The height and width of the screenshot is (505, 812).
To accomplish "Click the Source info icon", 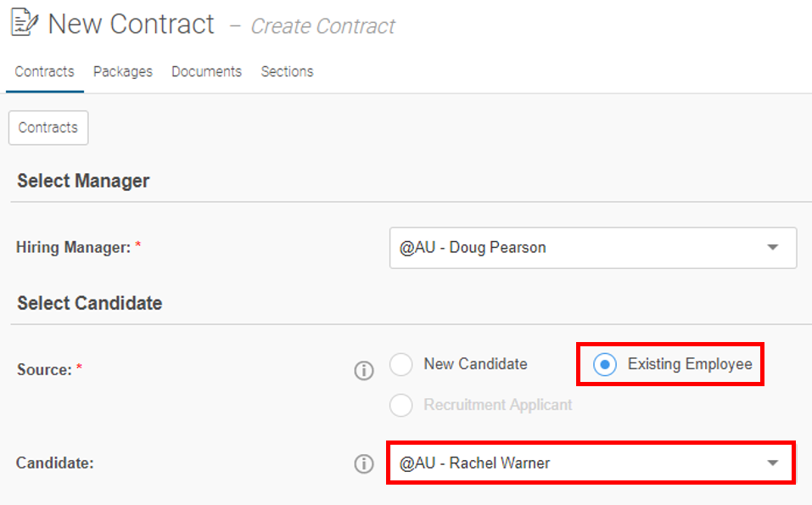I will (x=363, y=370).
